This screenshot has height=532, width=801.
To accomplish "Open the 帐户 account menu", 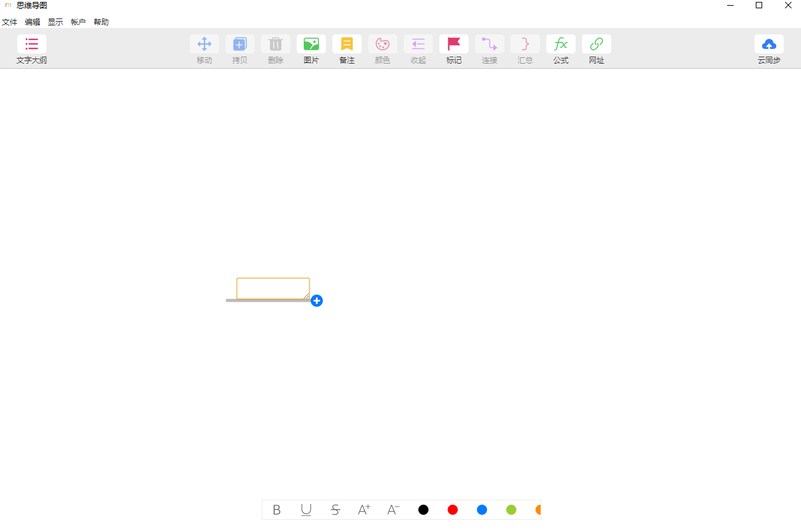I will click(78, 22).
